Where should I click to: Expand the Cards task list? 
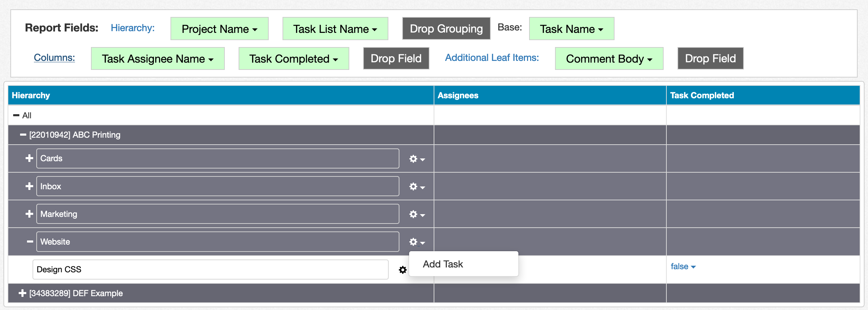pyautogui.click(x=29, y=158)
